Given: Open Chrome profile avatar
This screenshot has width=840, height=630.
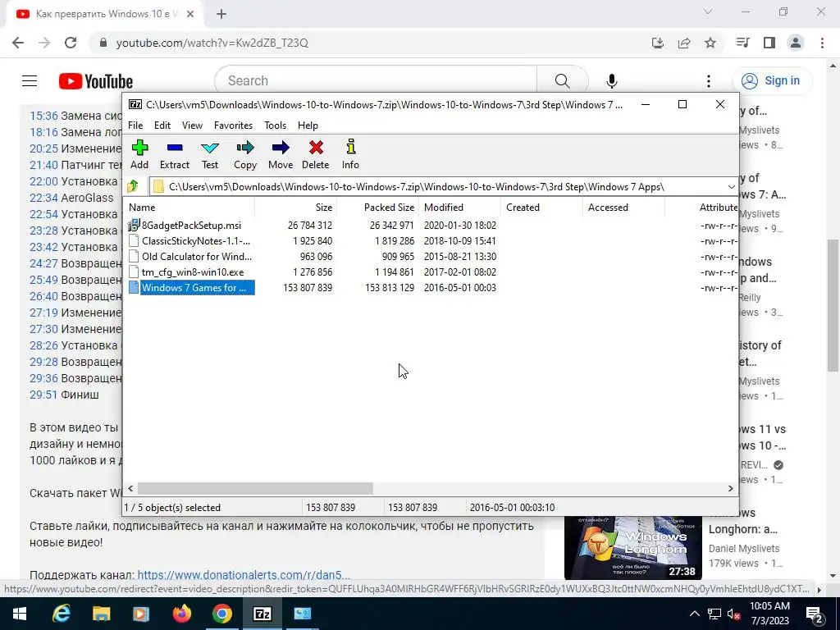Looking at the screenshot, I should (x=796, y=43).
